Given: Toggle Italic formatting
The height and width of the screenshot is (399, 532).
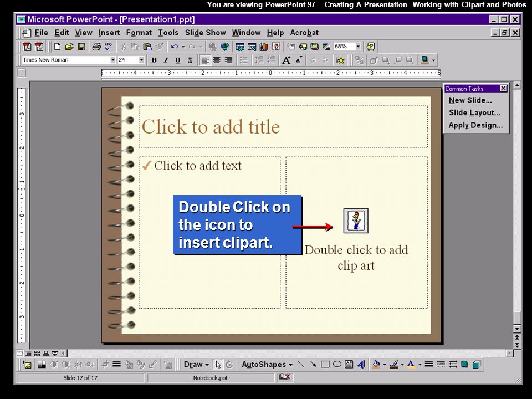Looking at the screenshot, I should pyautogui.click(x=166, y=60).
